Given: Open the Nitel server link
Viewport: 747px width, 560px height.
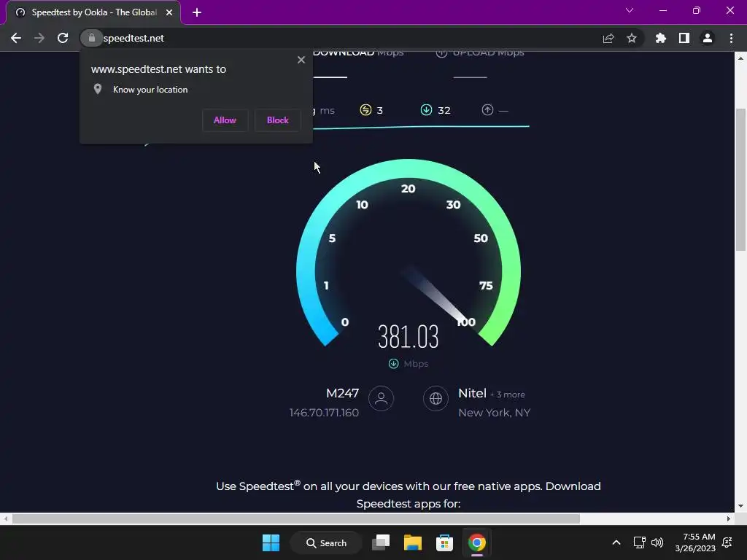Looking at the screenshot, I should (x=472, y=393).
